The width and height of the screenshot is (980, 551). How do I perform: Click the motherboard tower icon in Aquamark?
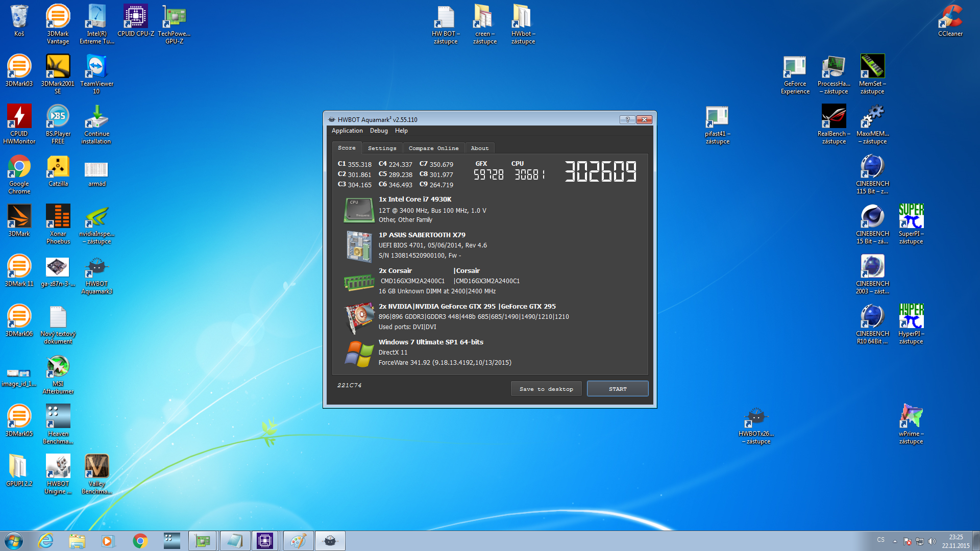pos(359,246)
